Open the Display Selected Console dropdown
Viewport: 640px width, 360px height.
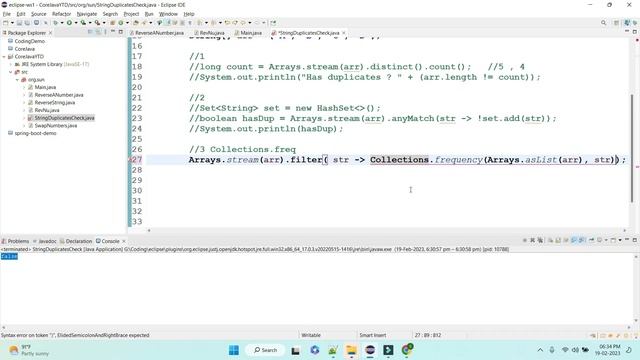pyautogui.click(x=606, y=240)
